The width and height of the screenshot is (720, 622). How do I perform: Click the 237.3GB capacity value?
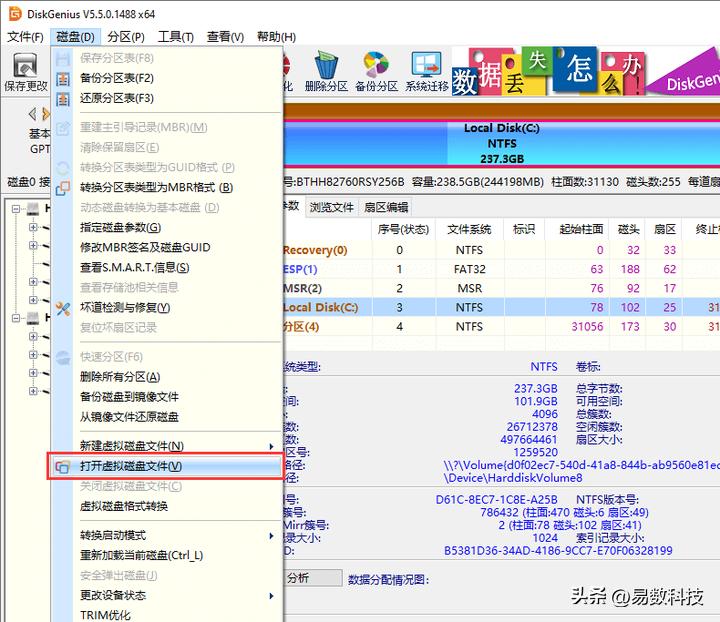click(535, 389)
